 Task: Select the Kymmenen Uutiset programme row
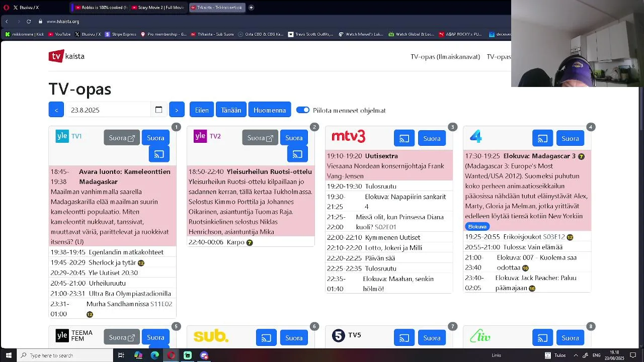coord(389,237)
